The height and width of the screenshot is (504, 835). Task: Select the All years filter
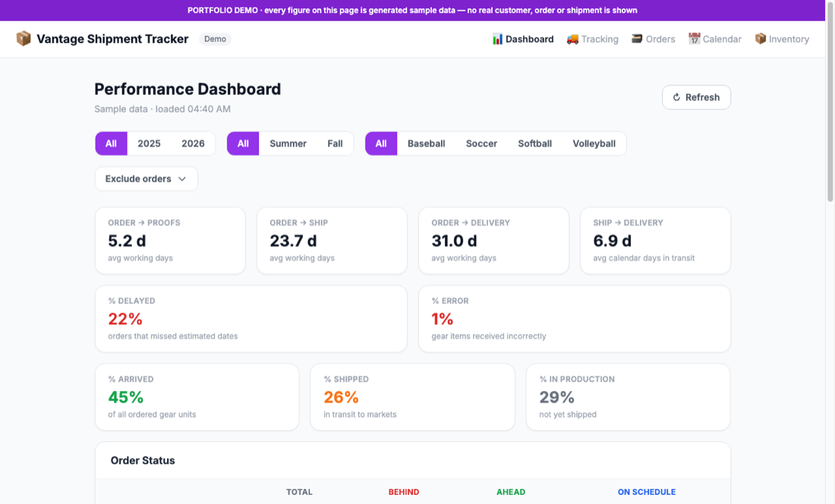click(112, 143)
